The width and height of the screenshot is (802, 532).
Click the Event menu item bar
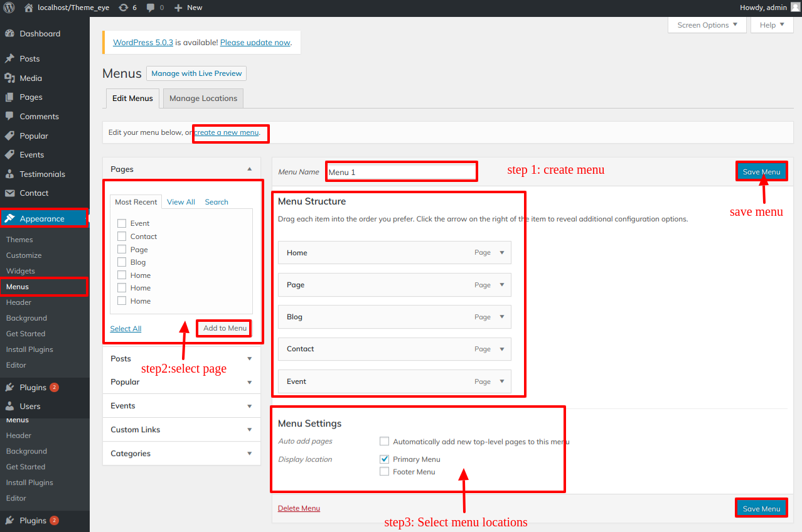[395, 381]
